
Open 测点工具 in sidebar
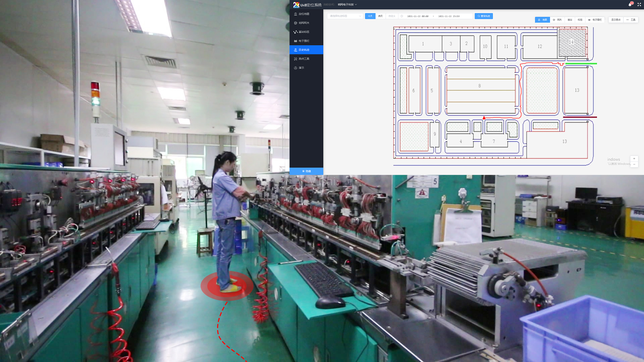coord(304,59)
